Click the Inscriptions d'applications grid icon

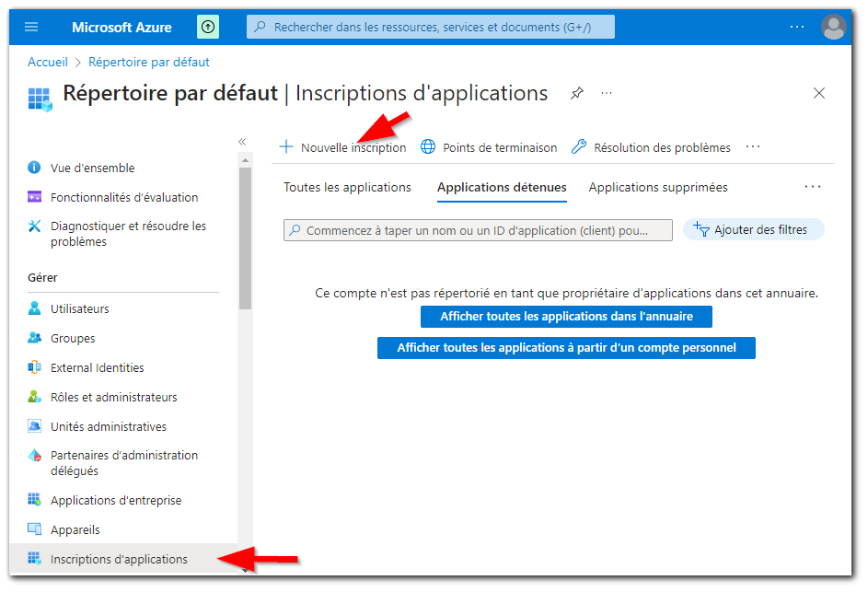pos(34,558)
